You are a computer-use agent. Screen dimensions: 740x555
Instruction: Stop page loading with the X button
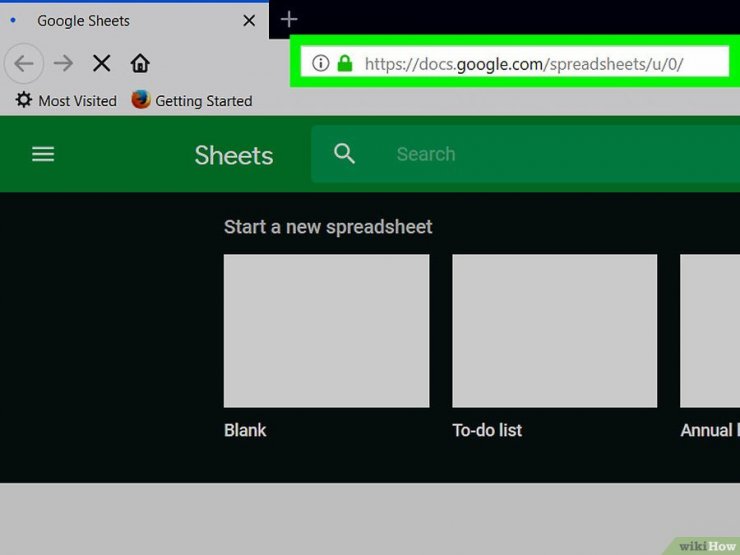tap(101, 63)
